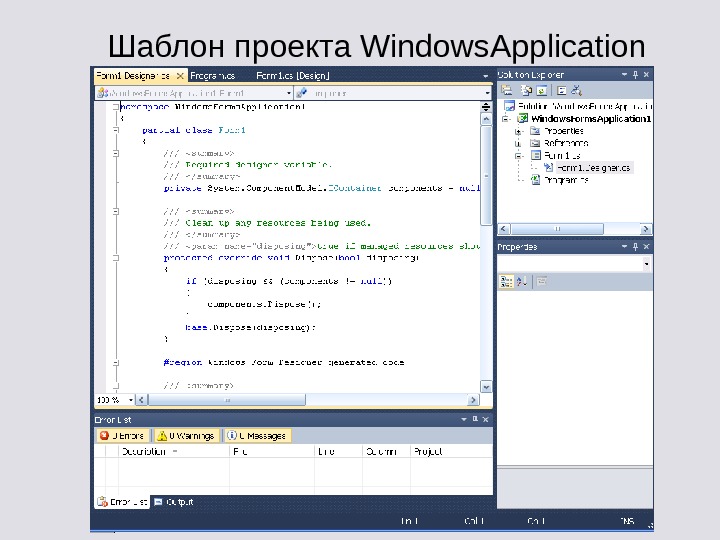Click View Class Diagram icon in Solution Explorer
The width and height of the screenshot is (720, 540).
(x=576, y=90)
